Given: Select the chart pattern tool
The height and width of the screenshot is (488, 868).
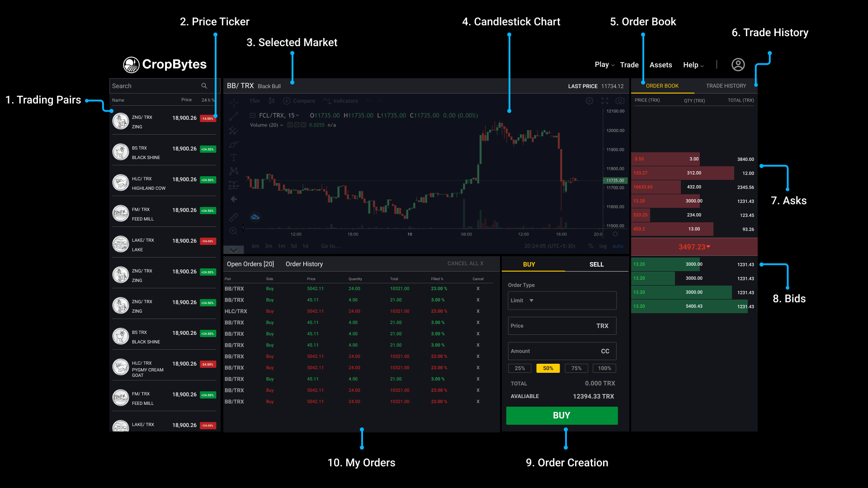Looking at the screenshot, I should click(x=233, y=171).
